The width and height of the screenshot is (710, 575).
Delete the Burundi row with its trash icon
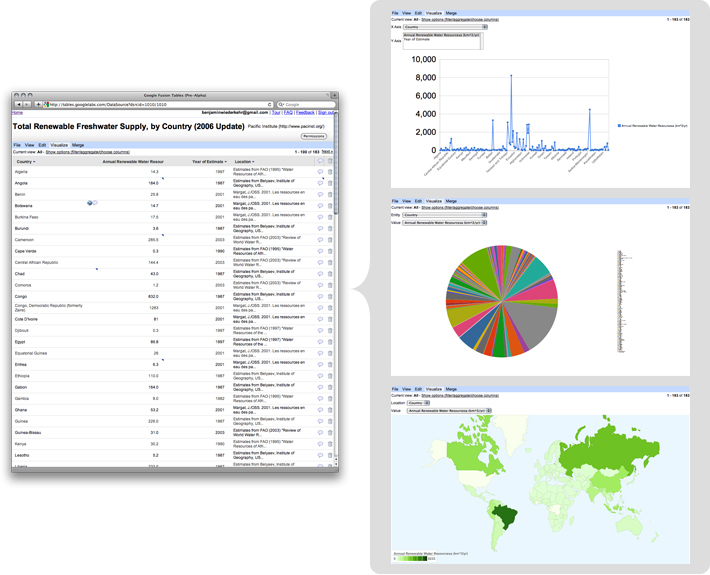(330, 229)
